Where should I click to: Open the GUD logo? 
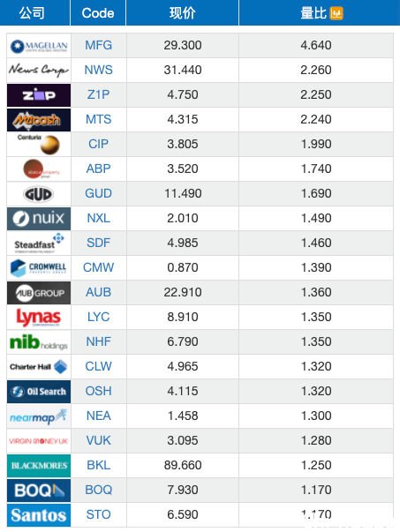coord(39,194)
